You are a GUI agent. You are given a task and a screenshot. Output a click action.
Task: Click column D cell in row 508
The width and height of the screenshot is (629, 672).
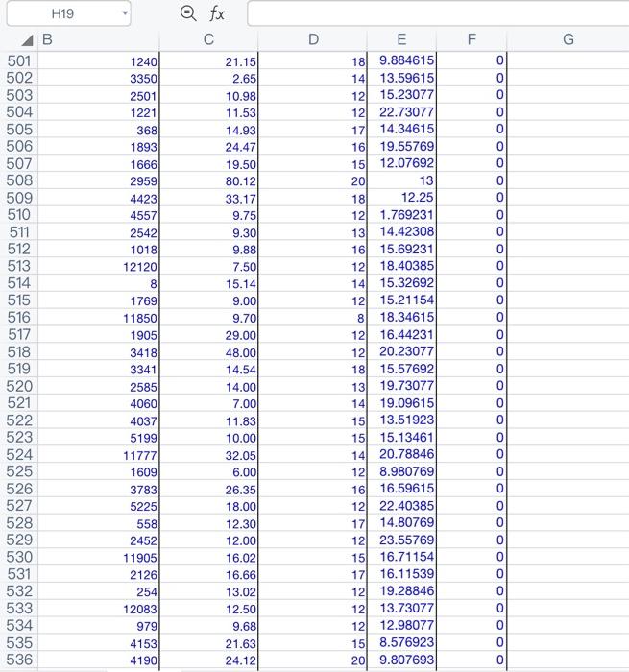312,180
